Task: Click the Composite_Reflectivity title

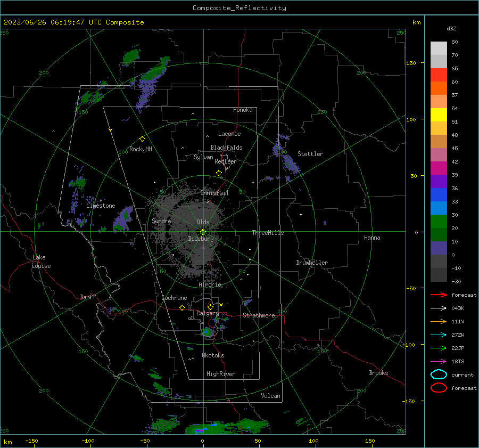Action: click(240, 8)
